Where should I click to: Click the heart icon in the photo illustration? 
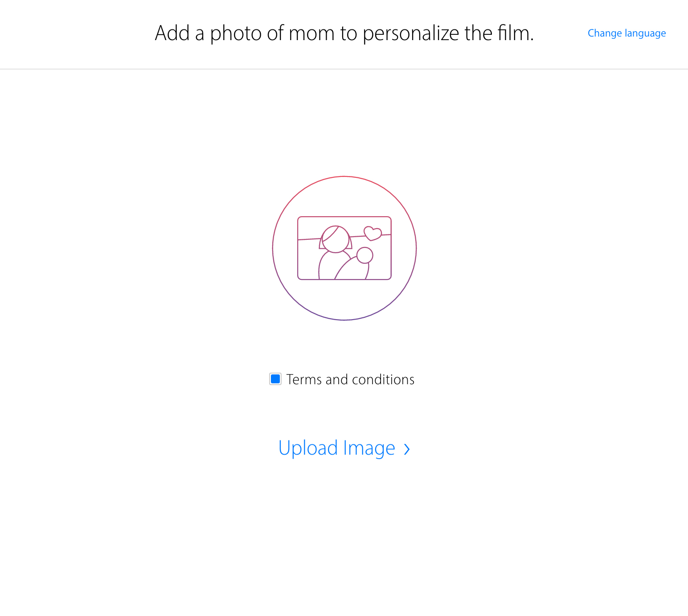(x=373, y=233)
